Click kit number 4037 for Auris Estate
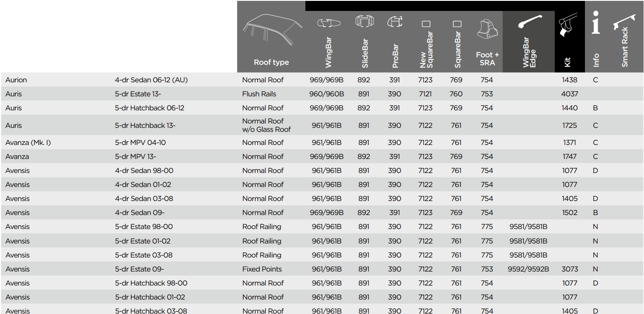644x314 pixels. tap(570, 94)
